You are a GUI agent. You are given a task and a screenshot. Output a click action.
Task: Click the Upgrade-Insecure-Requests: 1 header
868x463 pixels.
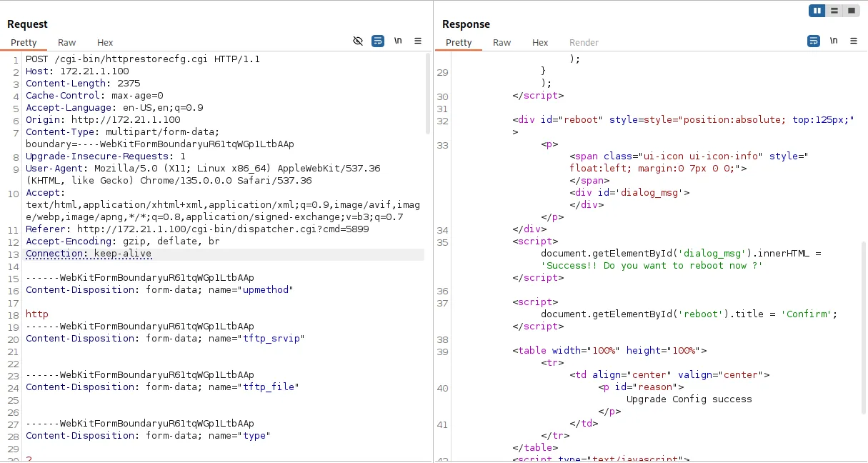[106, 156]
